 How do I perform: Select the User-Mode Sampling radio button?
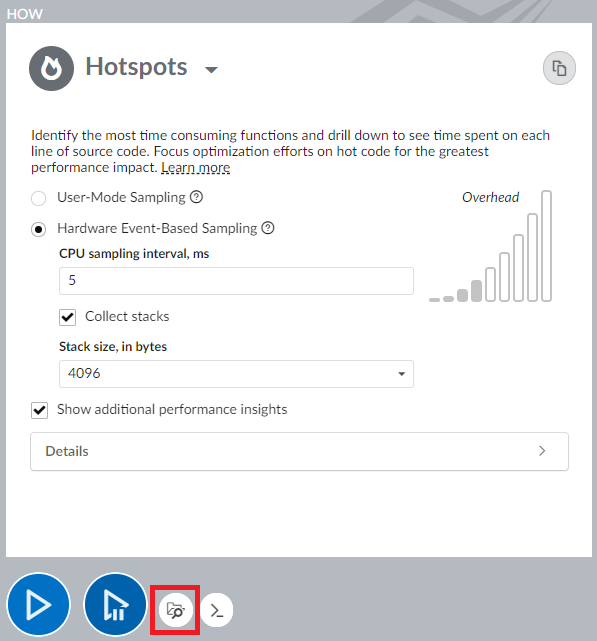click(38, 198)
